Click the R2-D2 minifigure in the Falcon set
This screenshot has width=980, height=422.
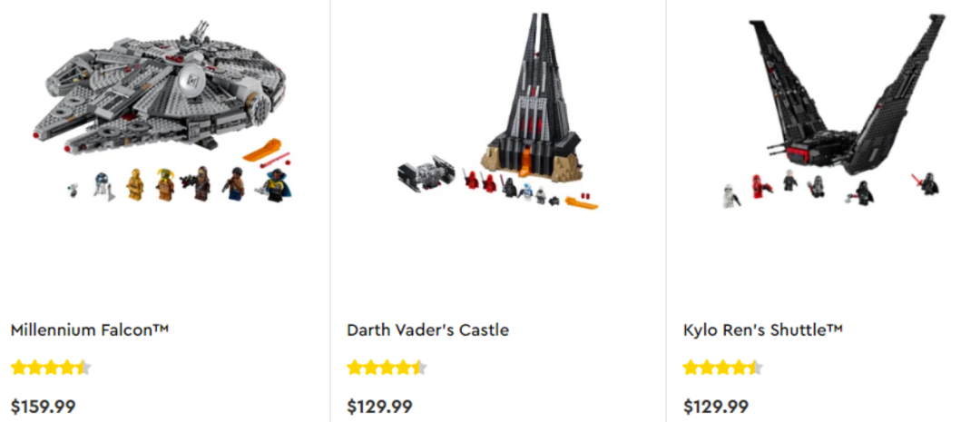pyautogui.click(x=103, y=186)
